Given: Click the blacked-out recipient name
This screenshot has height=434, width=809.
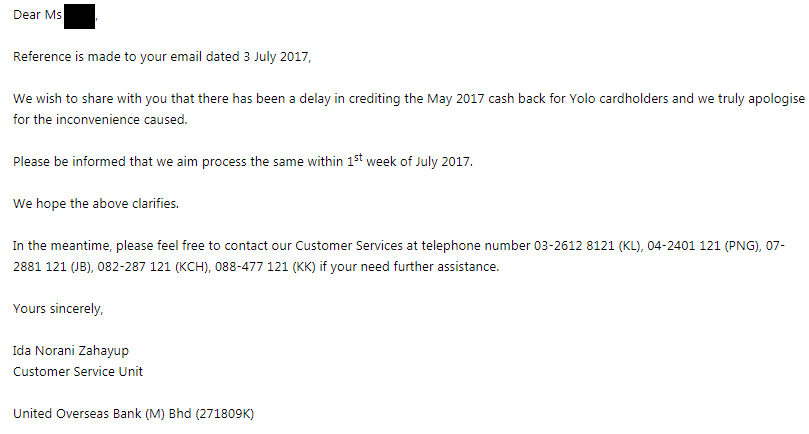Looking at the screenshot, I should [79, 16].
